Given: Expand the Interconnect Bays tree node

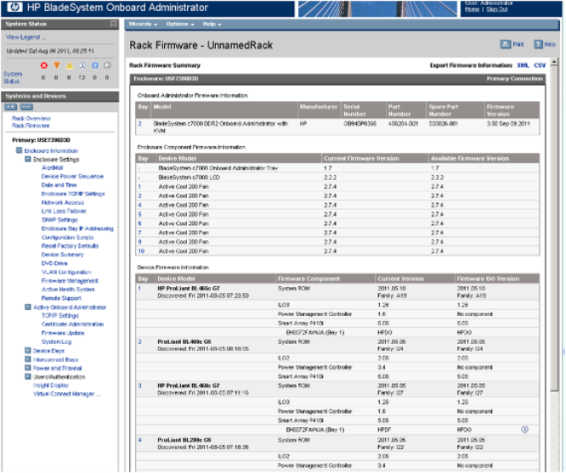Looking at the screenshot, I should click(x=27, y=359).
